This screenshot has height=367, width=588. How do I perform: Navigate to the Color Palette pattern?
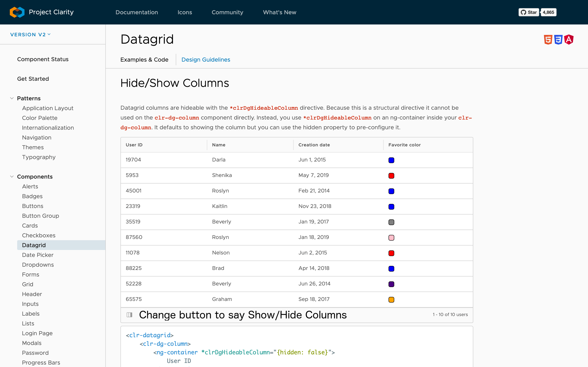tap(40, 118)
